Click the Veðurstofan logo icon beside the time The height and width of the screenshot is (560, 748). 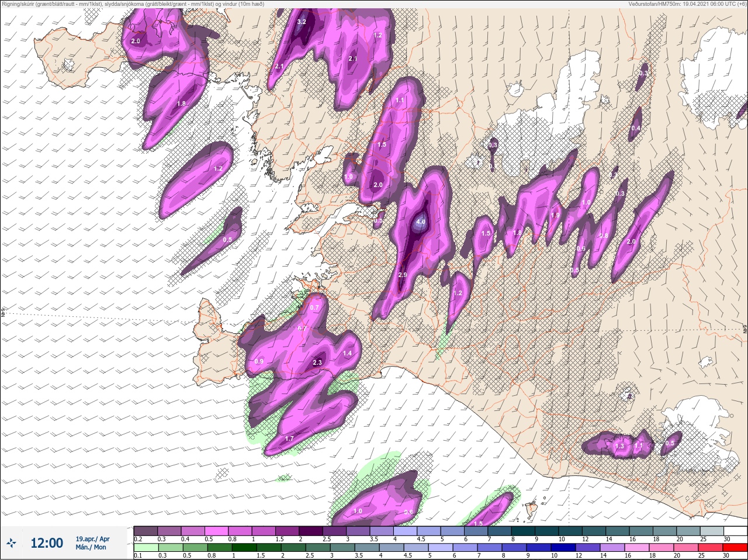(11, 543)
